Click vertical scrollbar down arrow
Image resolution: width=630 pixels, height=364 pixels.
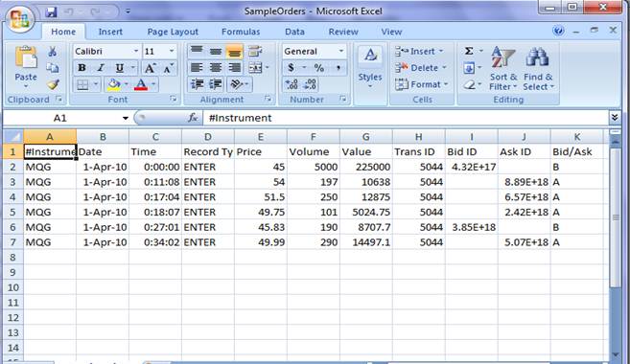(615, 355)
